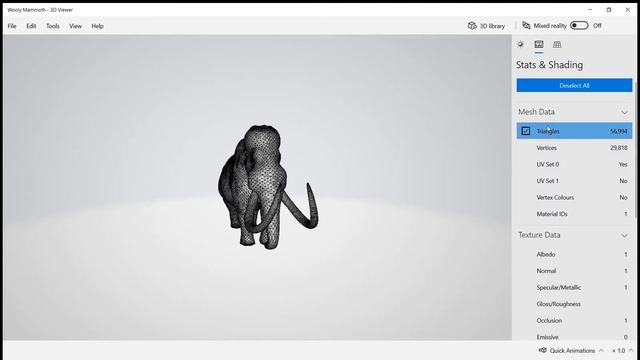Minimize the 3D Viewer window

(590, 9)
